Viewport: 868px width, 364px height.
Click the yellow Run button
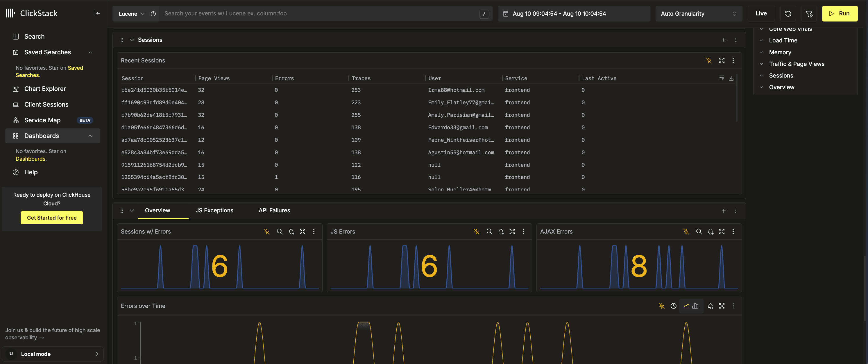840,14
